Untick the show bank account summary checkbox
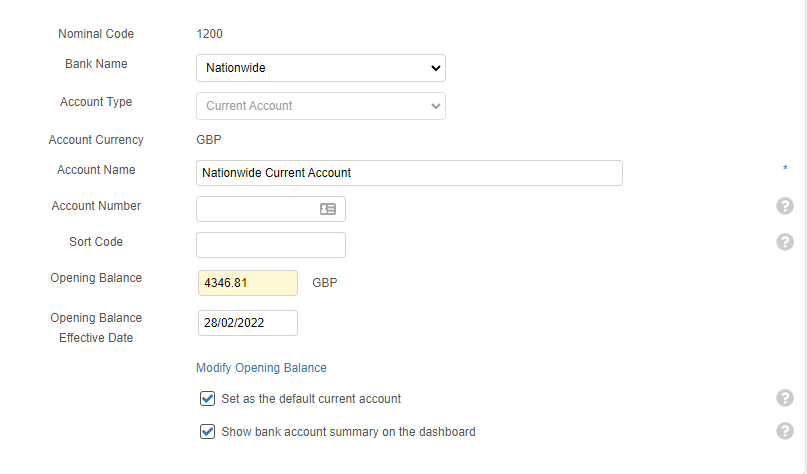807x474 pixels. [x=208, y=432]
